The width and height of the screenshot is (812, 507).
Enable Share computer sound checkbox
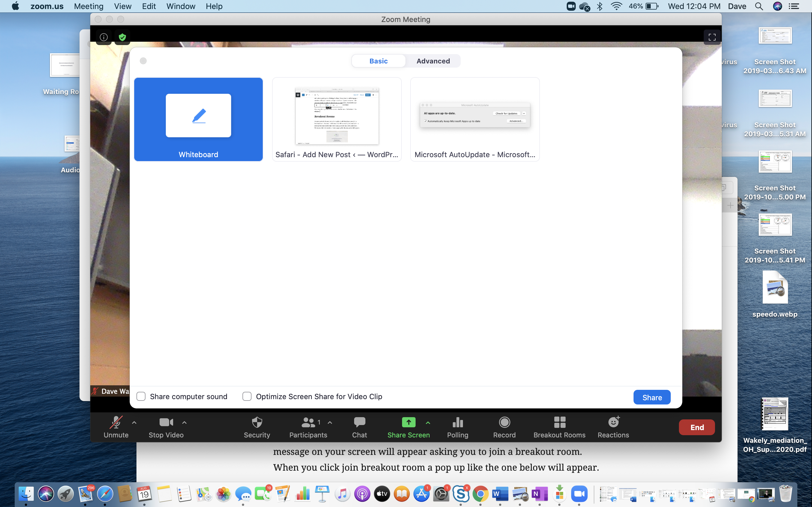coord(141,396)
